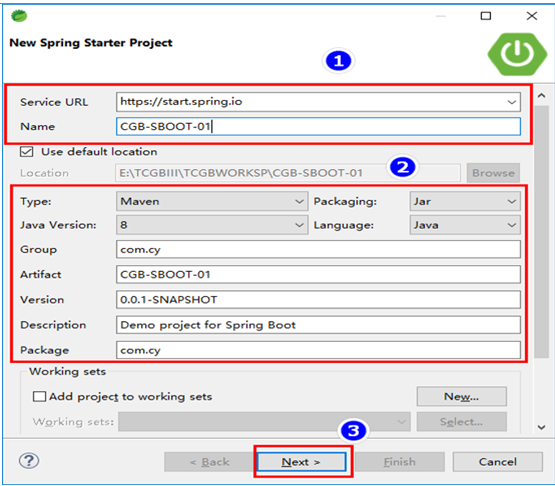555x486 pixels.
Task: Click the Next > button
Action: [x=301, y=462]
